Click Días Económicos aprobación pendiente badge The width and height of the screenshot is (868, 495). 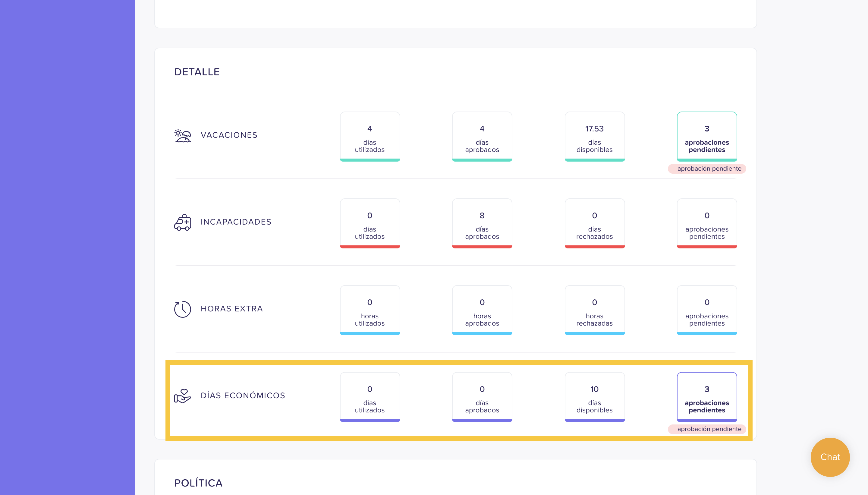pyautogui.click(x=707, y=429)
